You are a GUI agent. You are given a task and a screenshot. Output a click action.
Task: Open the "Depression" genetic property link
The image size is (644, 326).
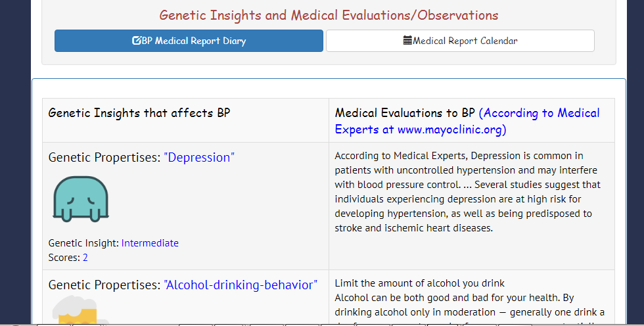(x=199, y=158)
